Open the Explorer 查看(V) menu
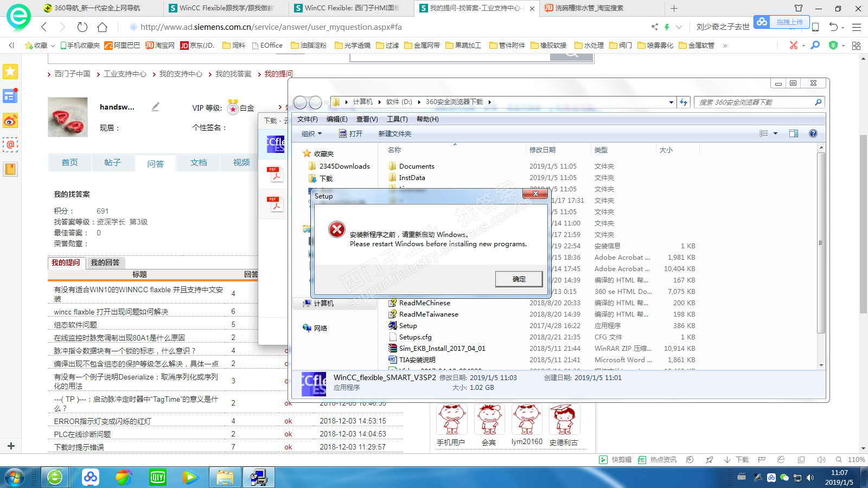The width and height of the screenshot is (868, 488). (367, 119)
